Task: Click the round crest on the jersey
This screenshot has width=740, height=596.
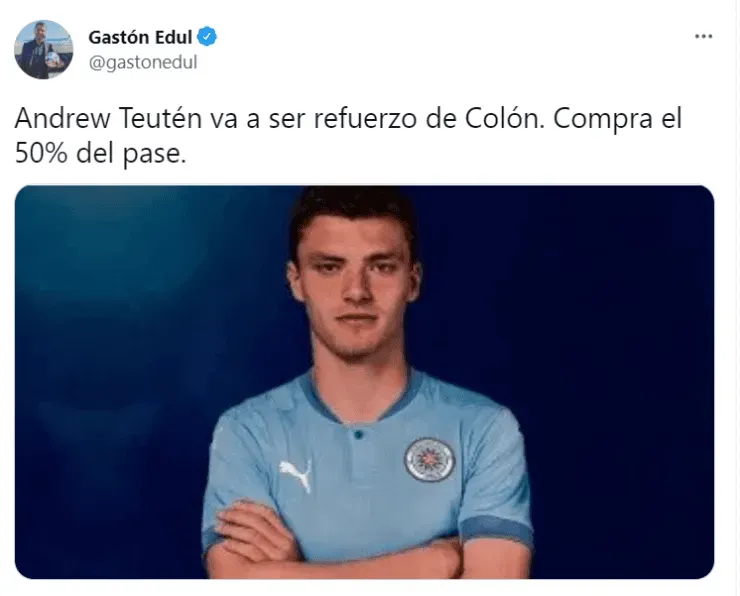Action: tap(429, 459)
